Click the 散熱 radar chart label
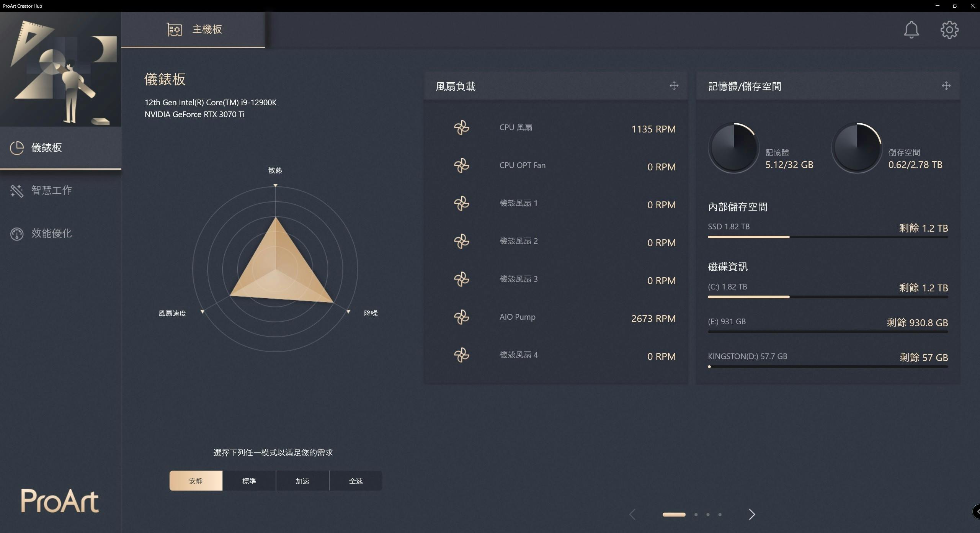 pos(275,170)
